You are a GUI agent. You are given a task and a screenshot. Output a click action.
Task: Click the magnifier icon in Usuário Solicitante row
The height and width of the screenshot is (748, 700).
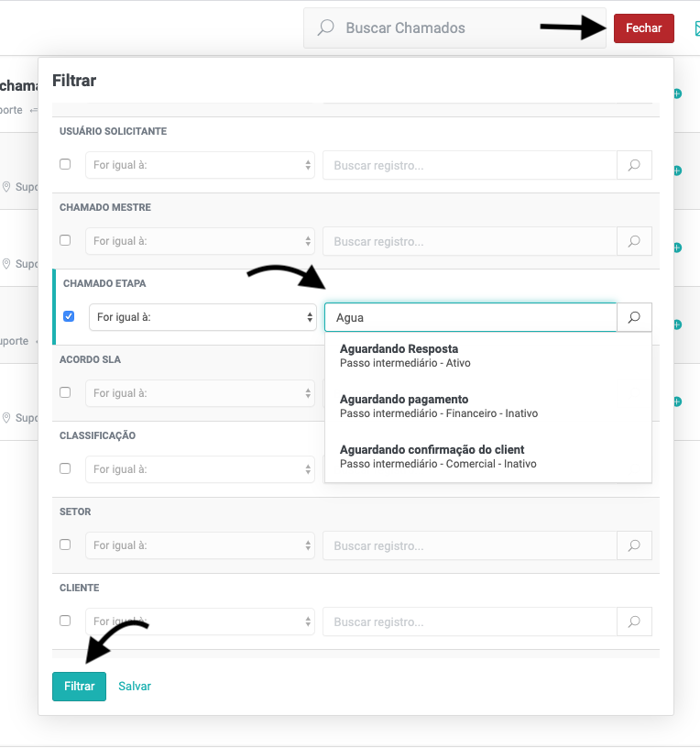coord(633,166)
